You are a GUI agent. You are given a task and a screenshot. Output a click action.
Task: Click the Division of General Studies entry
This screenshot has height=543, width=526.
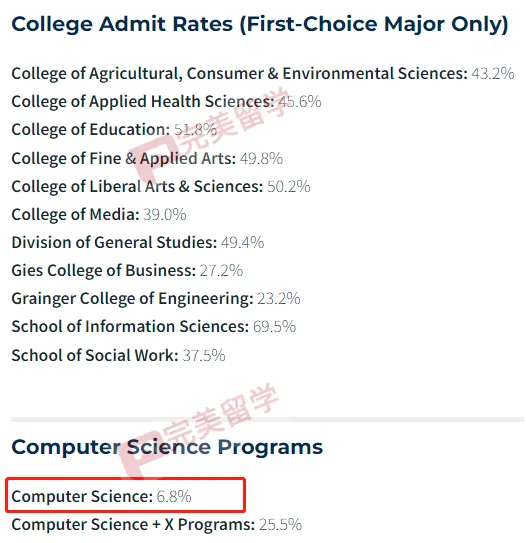click(138, 242)
